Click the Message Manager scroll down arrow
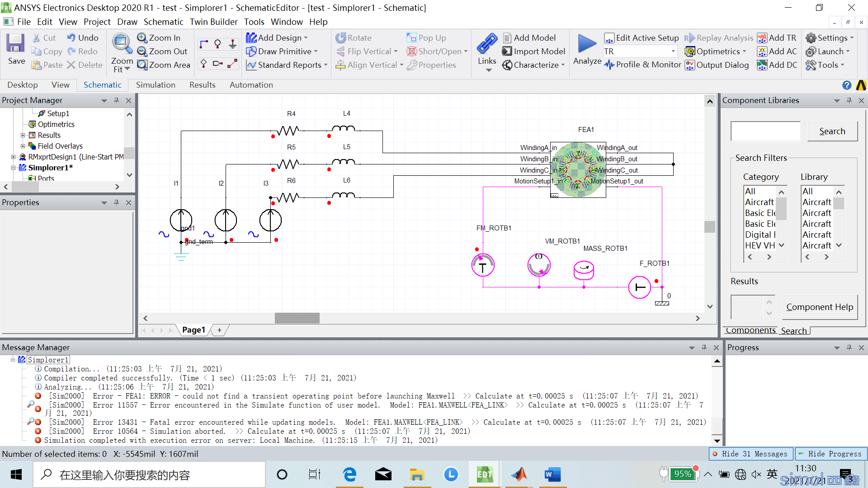Screen dimensions: 868x488 [717, 441]
